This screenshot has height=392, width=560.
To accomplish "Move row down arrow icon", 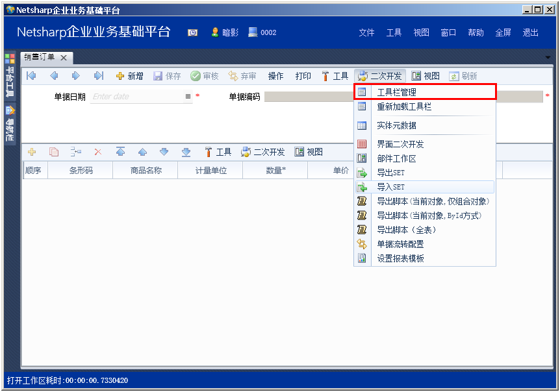I will [164, 152].
